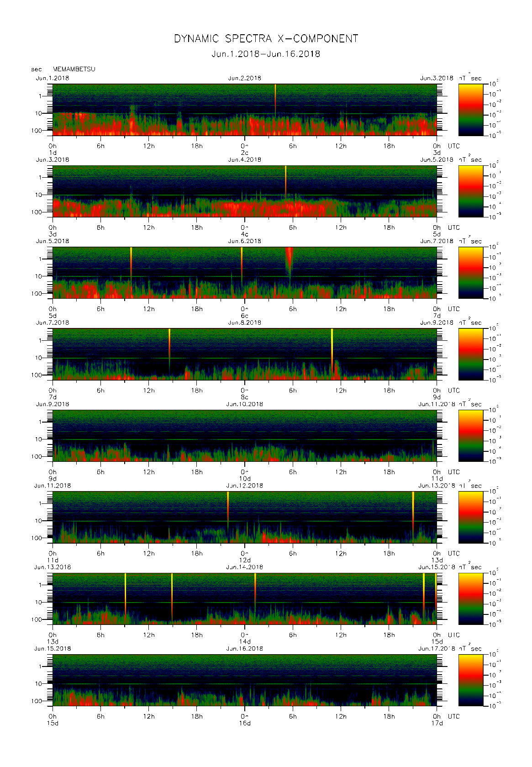Click the 12d day marker label
Screen dimensions: 532x767
(x=245, y=560)
